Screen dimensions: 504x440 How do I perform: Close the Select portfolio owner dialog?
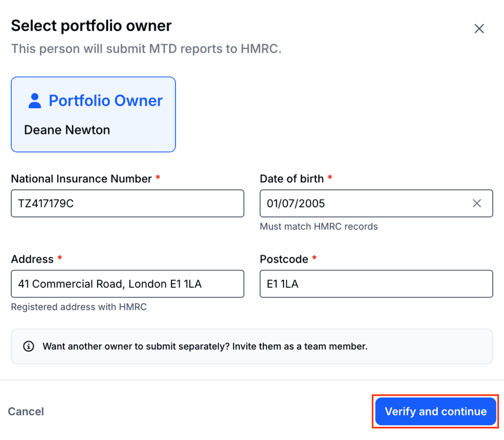(x=479, y=29)
